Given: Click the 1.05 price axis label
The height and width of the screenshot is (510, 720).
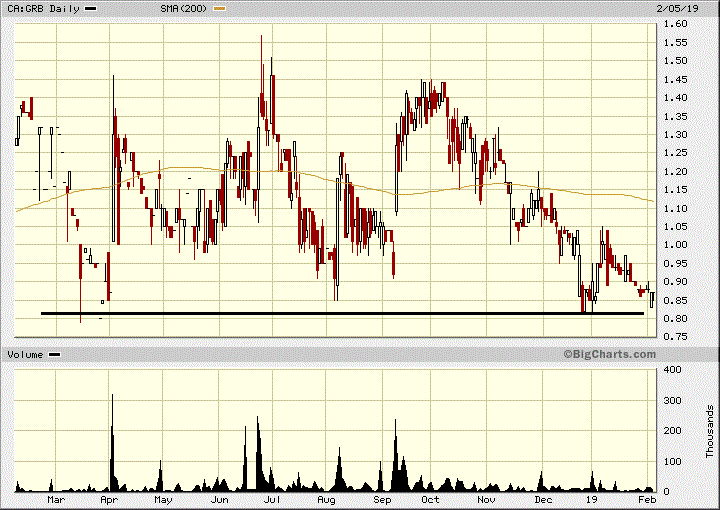Looking at the screenshot, I should coord(675,226).
